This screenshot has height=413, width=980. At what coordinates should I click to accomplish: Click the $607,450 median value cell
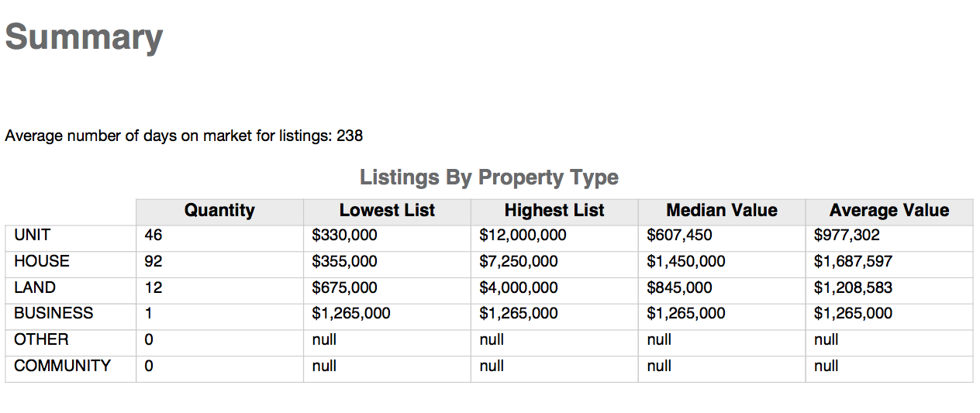click(x=722, y=236)
